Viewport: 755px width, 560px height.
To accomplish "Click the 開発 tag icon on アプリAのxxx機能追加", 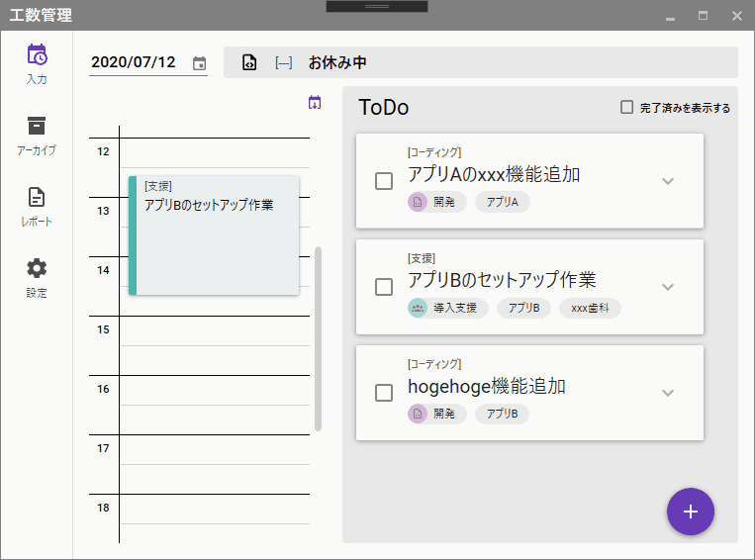I will tap(418, 202).
